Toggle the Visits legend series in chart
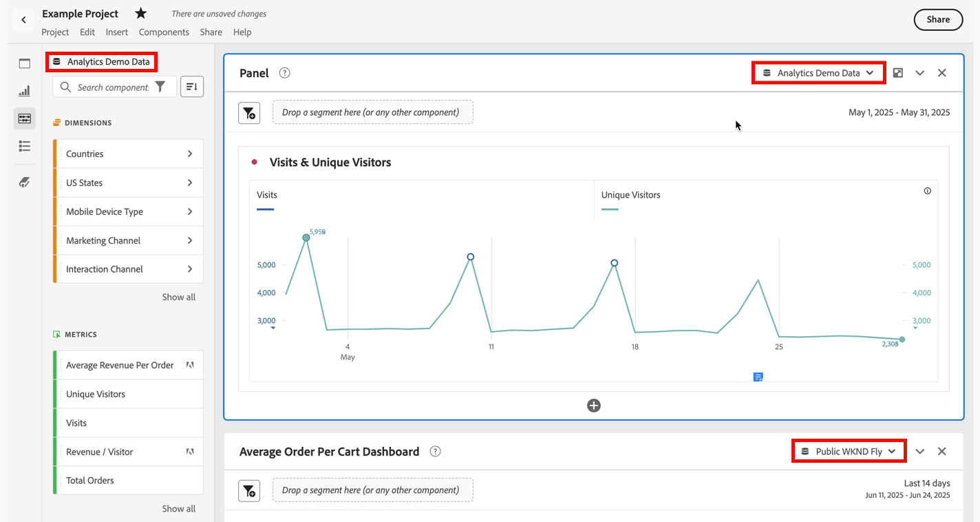Image resolution: width=980 pixels, height=522 pixels. (267, 195)
